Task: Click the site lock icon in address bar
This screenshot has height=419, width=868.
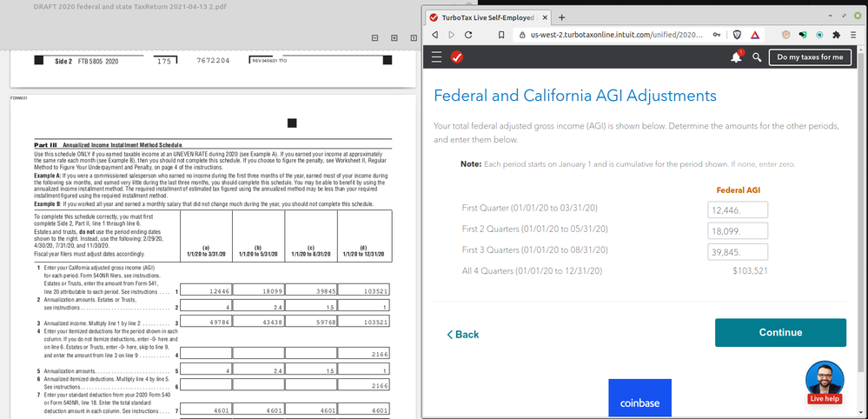Action: tap(522, 35)
